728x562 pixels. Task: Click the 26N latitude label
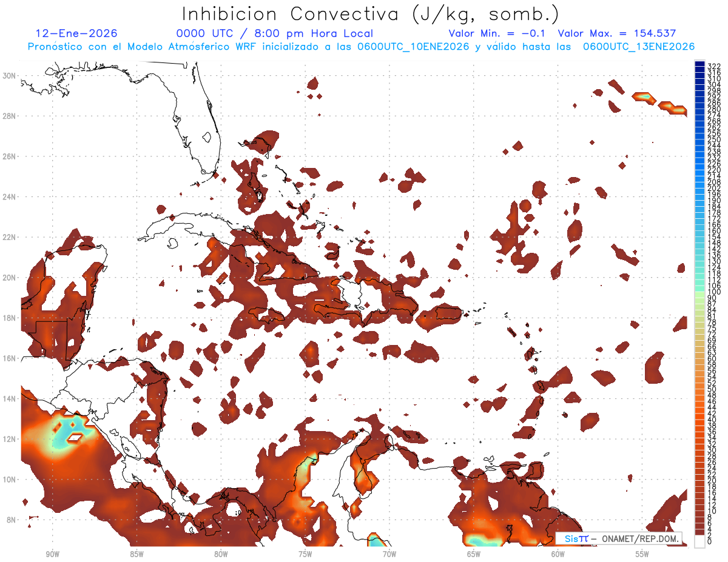click(10, 156)
